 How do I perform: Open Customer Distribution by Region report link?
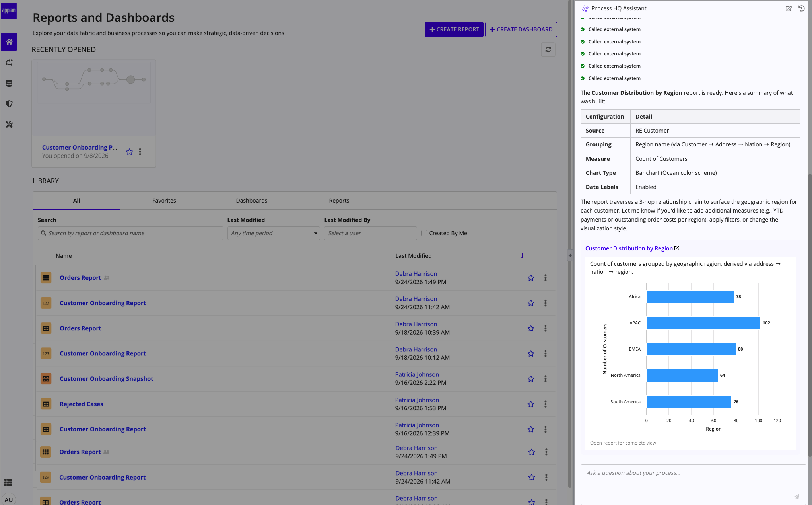coord(632,248)
